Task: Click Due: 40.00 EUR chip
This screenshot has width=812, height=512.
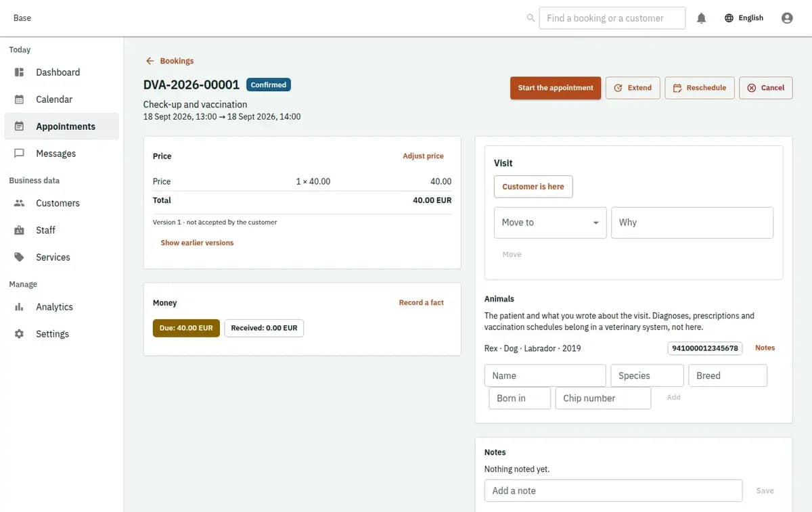Action: tap(186, 328)
